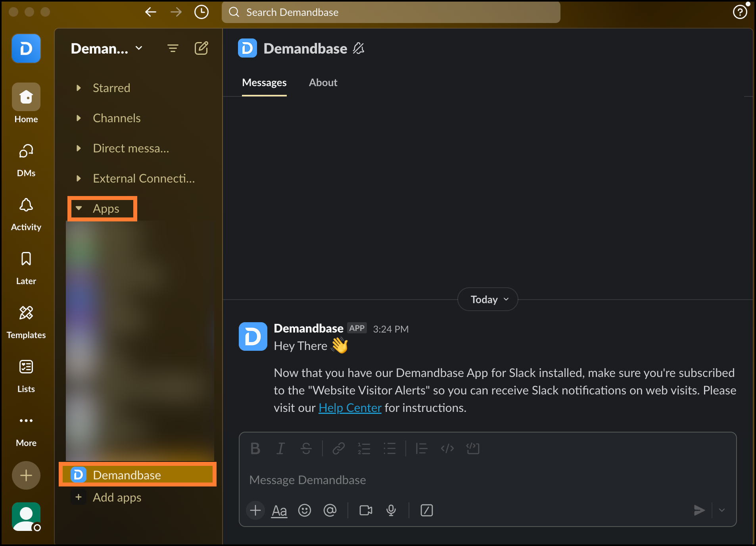
Task: Open slash command shortcuts
Action: tap(426, 510)
